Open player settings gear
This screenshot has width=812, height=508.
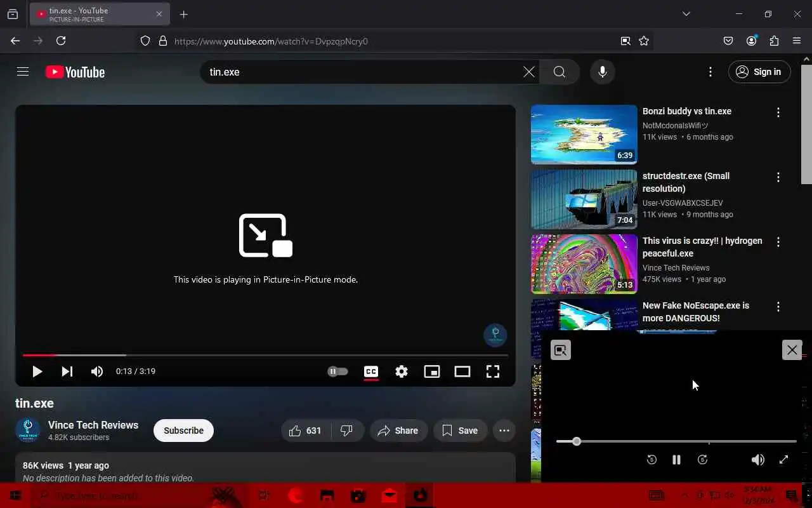[x=402, y=371]
